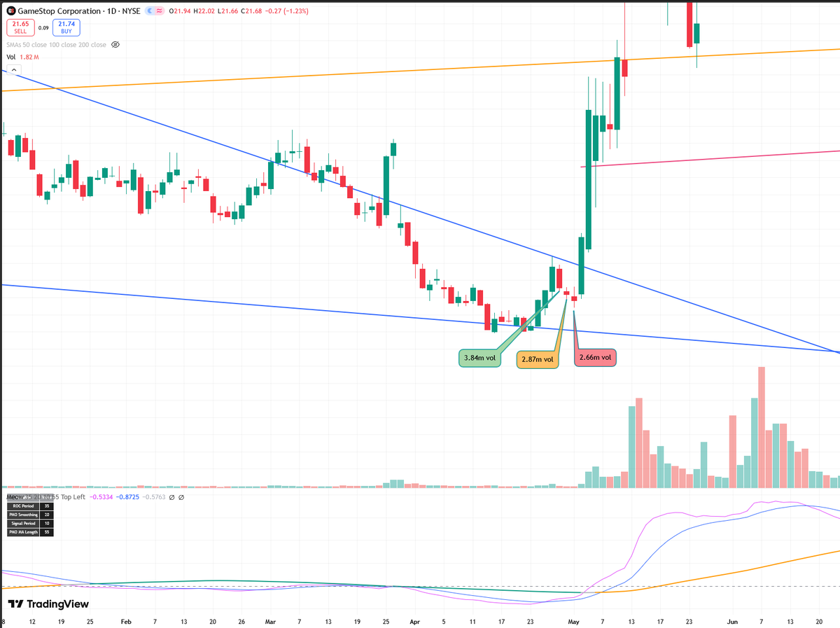Click the blue moon extended-hours badge
This screenshot has height=628, width=840.
click(x=149, y=11)
